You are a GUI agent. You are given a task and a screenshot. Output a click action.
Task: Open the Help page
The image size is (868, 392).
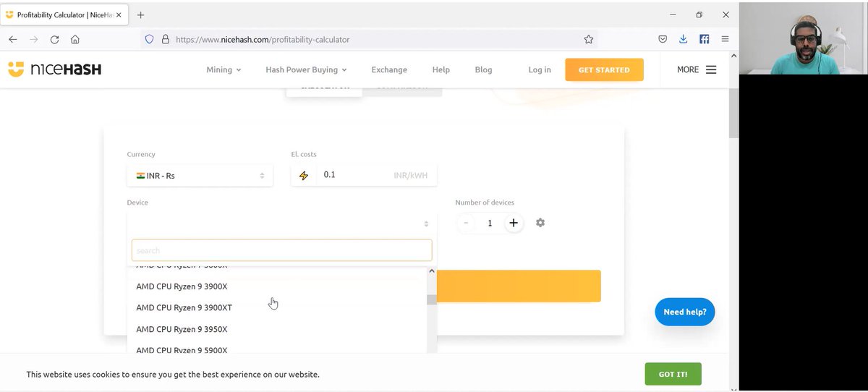pos(441,69)
